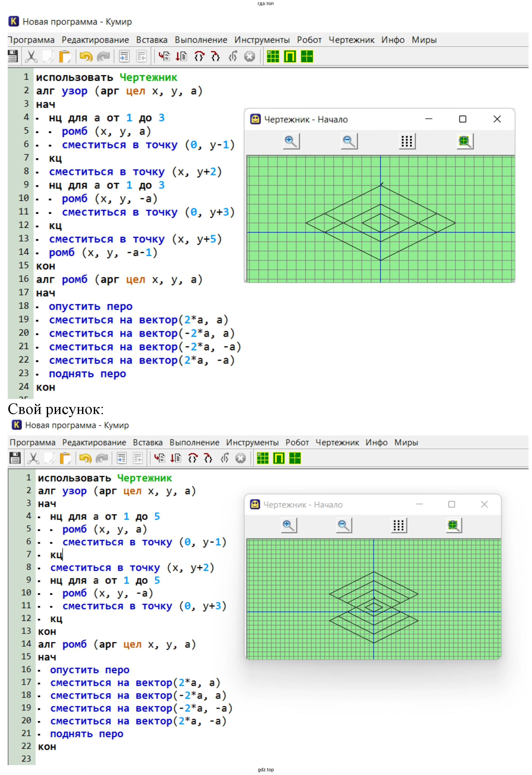Click the Cut scissors icon in top toolbar
The width and height of the screenshot is (532, 775).
click(31, 56)
